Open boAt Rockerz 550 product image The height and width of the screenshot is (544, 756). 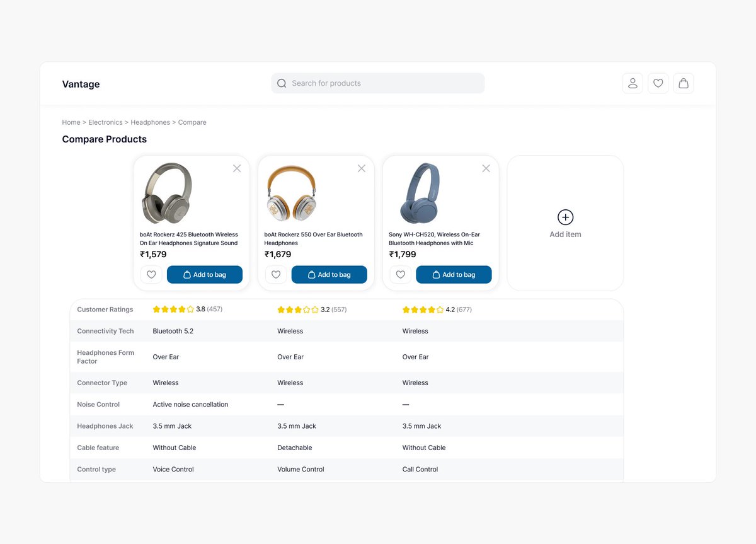(x=291, y=194)
